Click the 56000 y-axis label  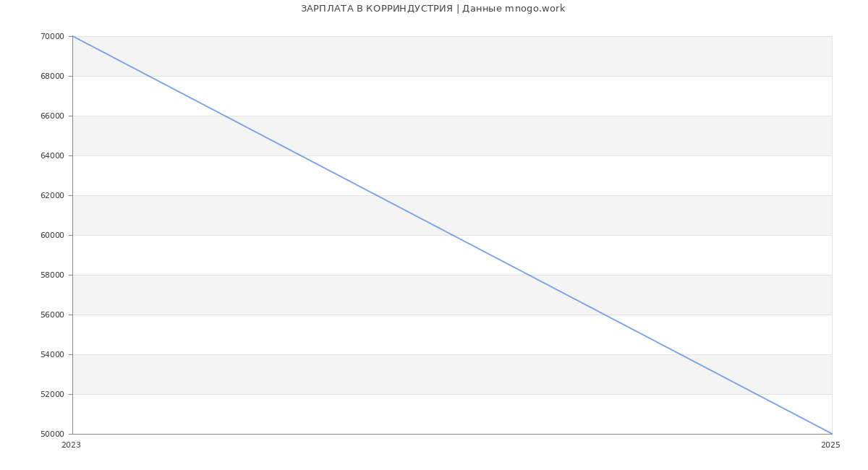point(52,315)
